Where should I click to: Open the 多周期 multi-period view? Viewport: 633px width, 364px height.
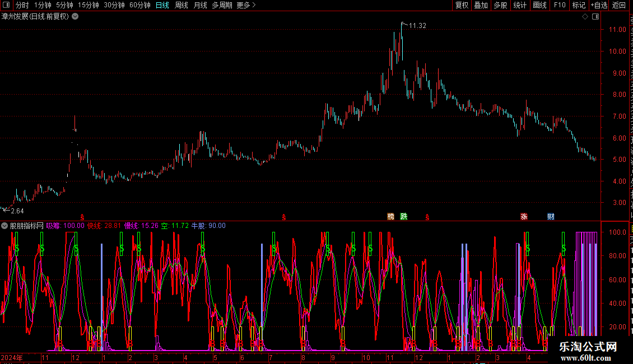pos(222,5)
